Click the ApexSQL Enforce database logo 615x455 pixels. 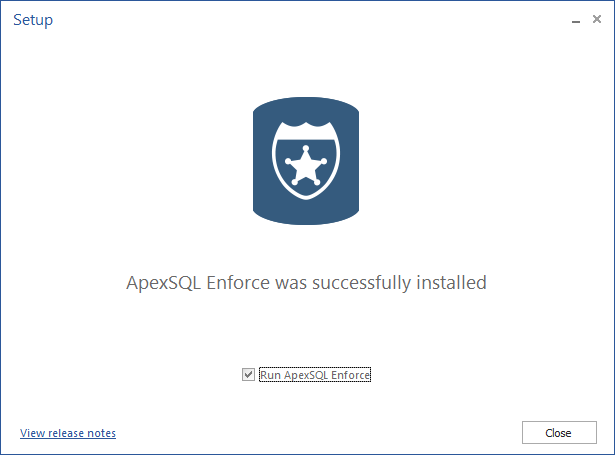point(306,161)
